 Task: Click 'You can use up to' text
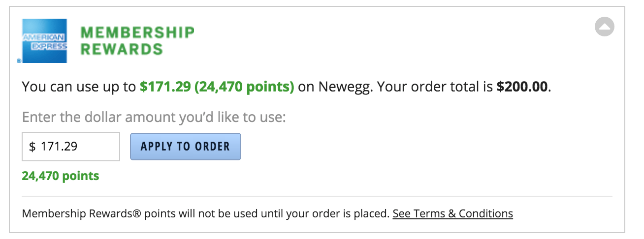coord(79,88)
